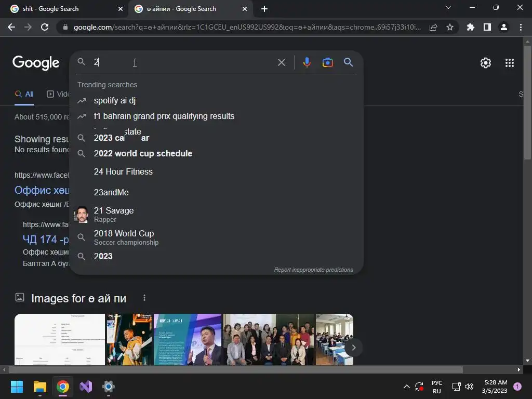Open first document image thumbnail
Image resolution: width=532 pixels, height=399 pixels.
click(x=60, y=339)
